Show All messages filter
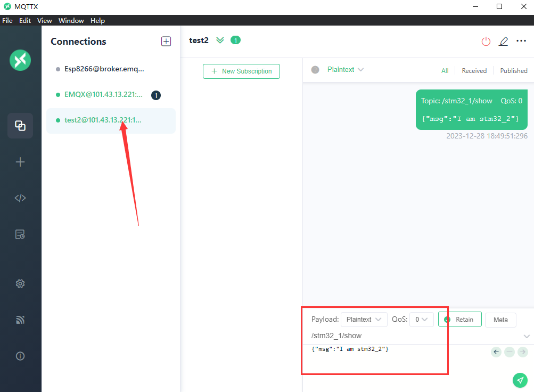 coord(445,70)
